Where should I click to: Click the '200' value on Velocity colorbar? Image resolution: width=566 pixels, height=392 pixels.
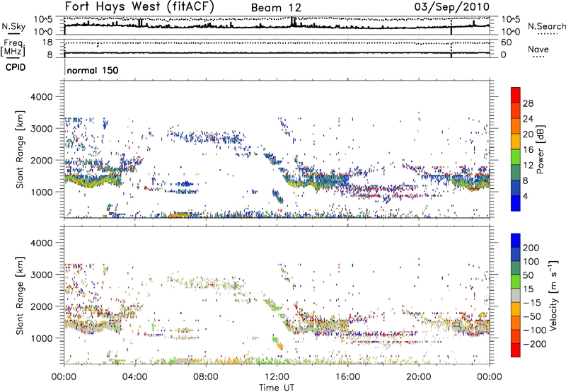coord(531,248)
